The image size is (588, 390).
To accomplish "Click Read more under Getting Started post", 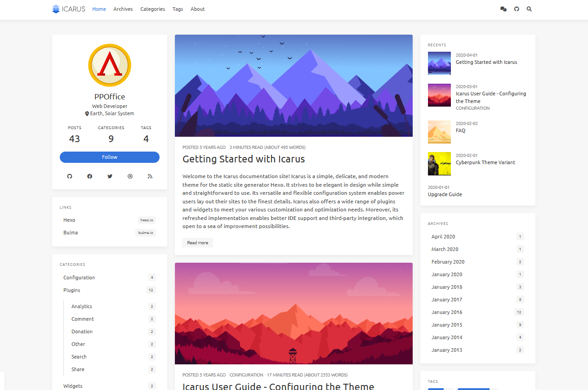I will pos(197,243).
